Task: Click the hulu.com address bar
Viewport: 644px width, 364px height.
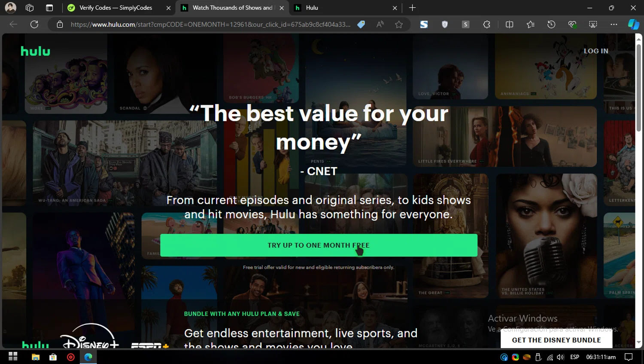Action: tap(210, 24)
